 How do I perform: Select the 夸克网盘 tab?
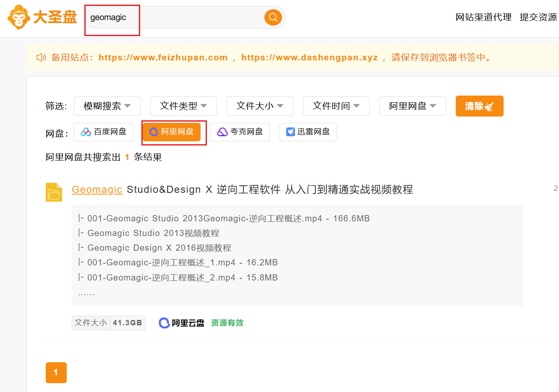(240, 132)
